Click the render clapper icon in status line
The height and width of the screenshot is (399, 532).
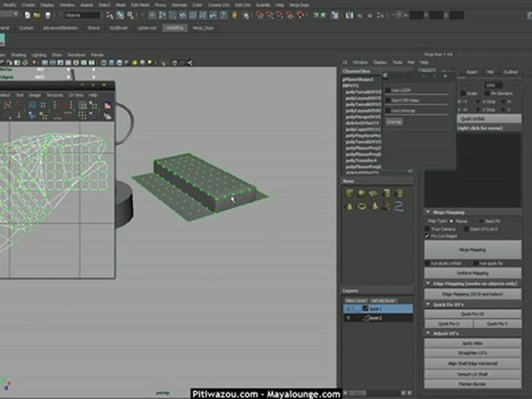tap(350, 16)
